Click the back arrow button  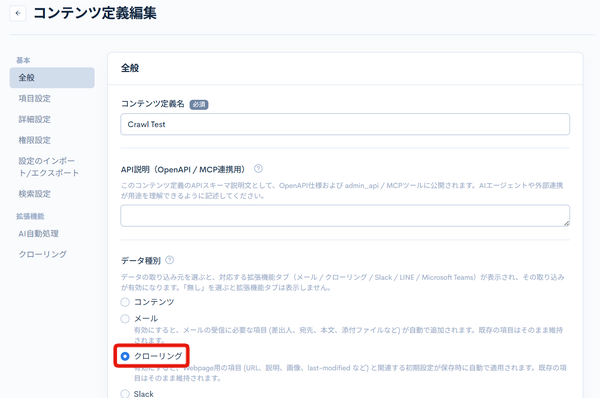[18, 13]
